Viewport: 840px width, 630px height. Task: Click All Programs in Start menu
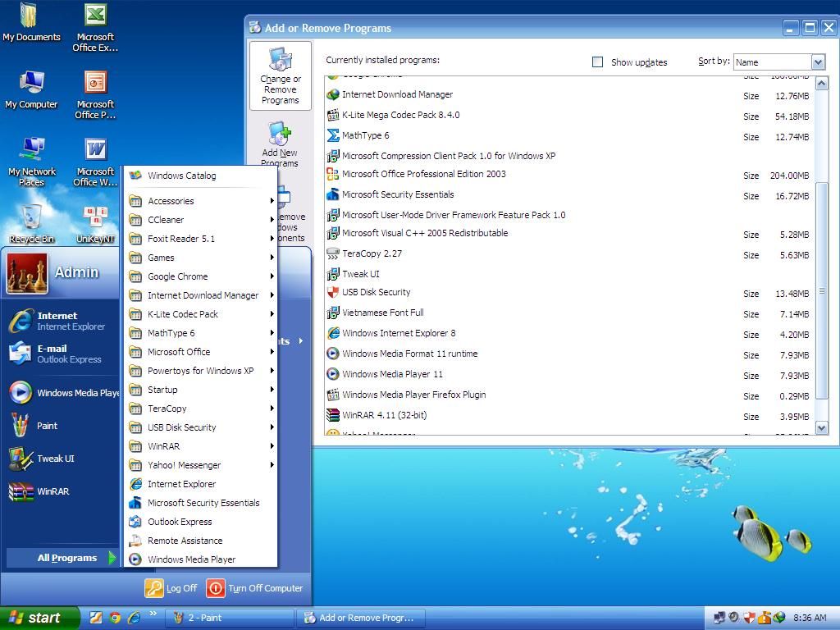62,558
